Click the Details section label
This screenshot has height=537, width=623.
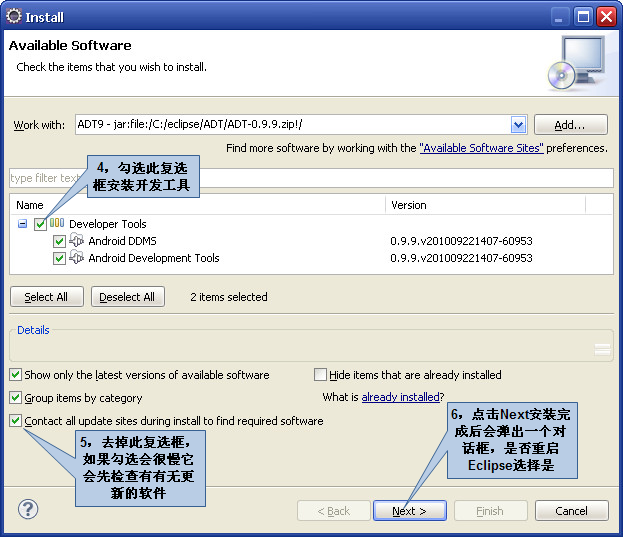point(33,330)
